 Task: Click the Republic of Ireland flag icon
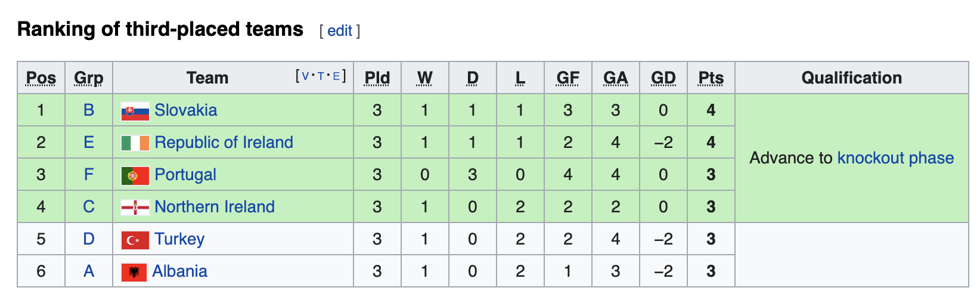135,143
